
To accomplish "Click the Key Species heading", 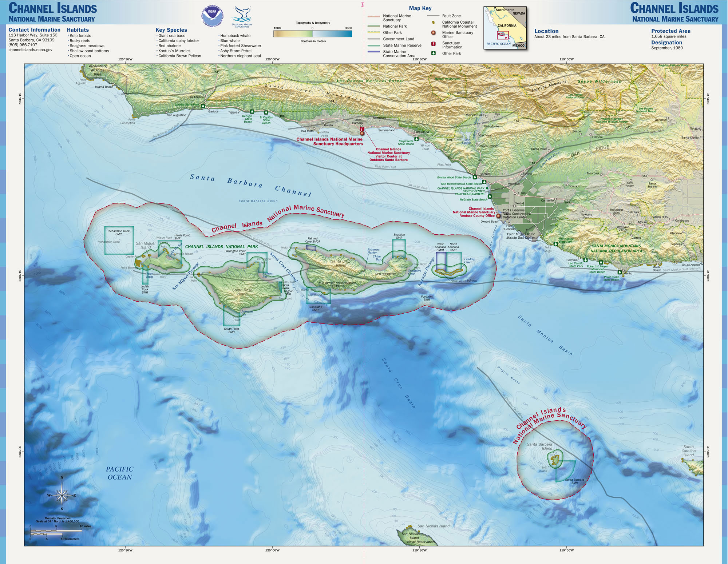I will tap(171, 30).
